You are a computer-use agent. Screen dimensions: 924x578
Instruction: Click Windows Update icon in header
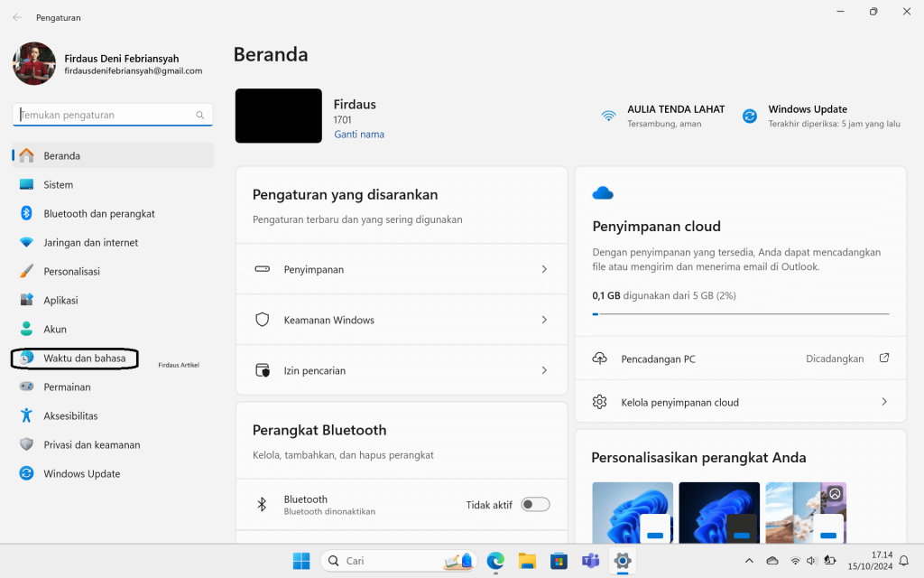(750, 116)
